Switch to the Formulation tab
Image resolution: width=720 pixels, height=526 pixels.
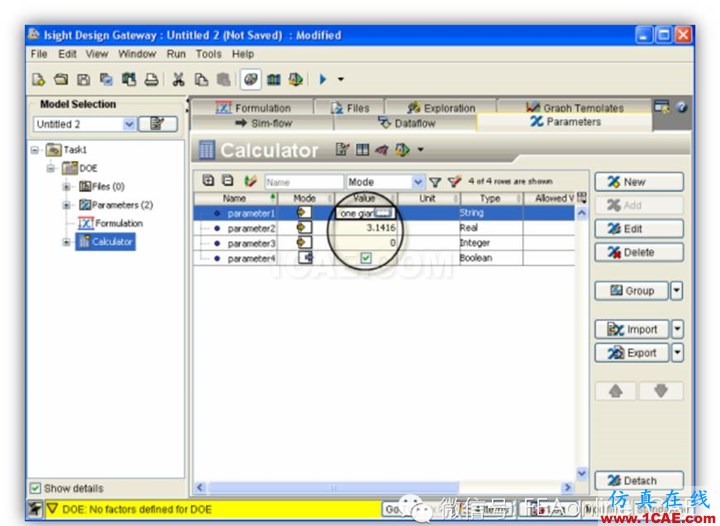[253, 108]
